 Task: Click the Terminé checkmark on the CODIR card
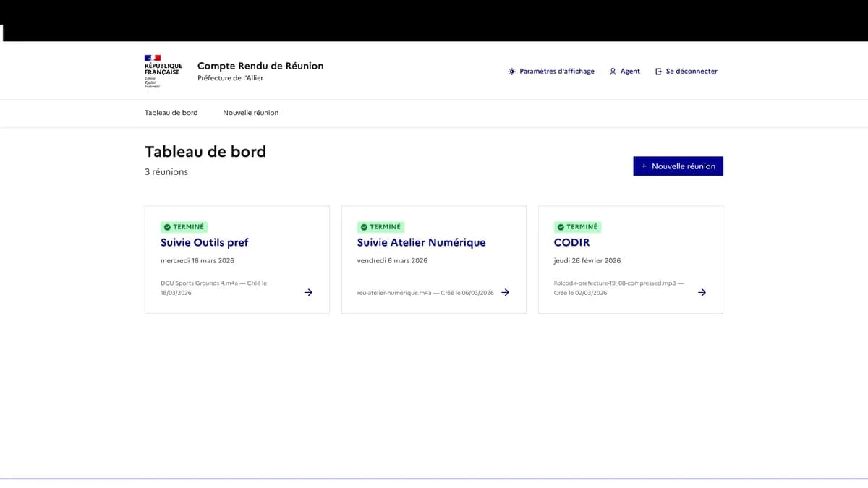[561, 227]
